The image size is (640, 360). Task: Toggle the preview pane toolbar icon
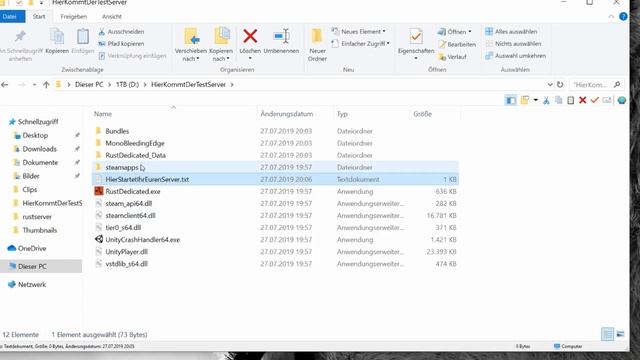511,100
